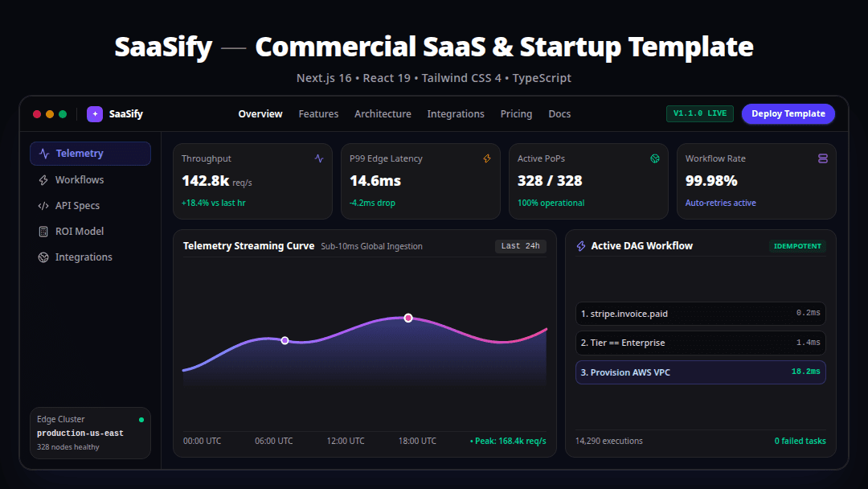Image resolution: width=868 pixels, height=489 pixels.
Task: Click the red window dot
Action: (37, 114)
